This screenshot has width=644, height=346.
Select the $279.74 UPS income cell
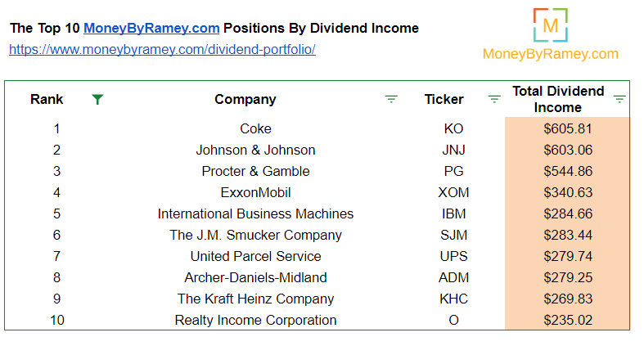568,257
